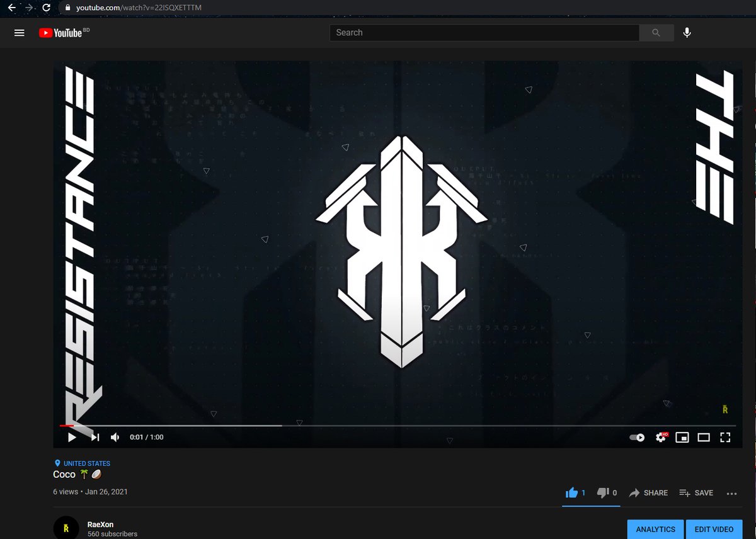756x539 pixels.
Task: Open video ANALYTICS
Action: coord(655,530)
